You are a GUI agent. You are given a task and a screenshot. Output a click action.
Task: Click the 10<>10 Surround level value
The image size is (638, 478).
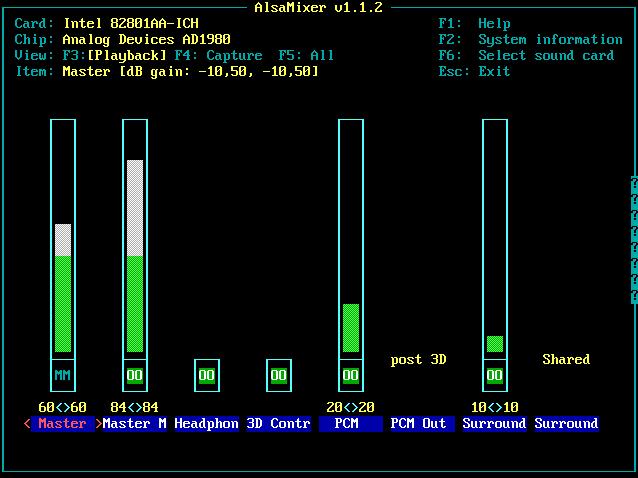[494, 407]
